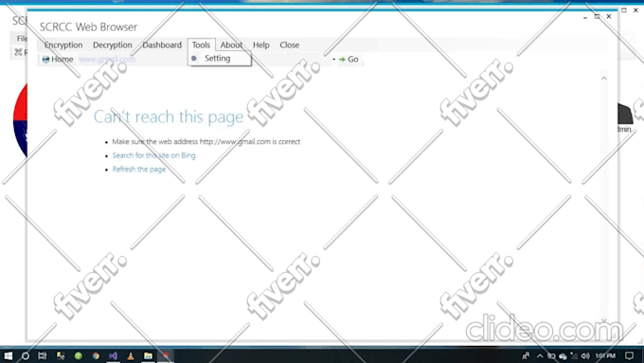Screen dimensions: 644x363
Task: Click the Can't reach this page heading
Action: [169, 117]
